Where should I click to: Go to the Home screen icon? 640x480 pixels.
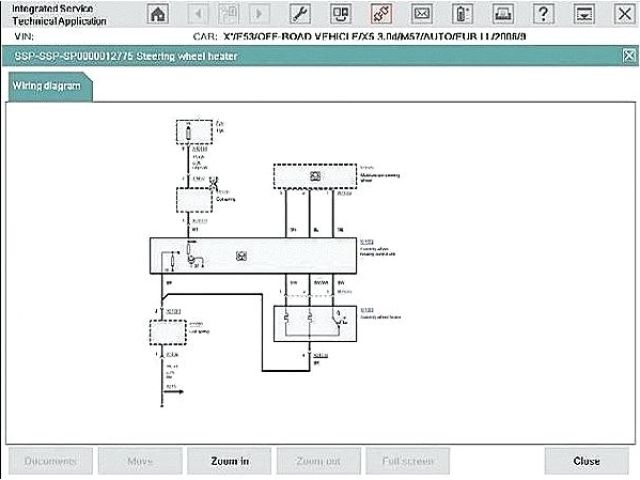(158, 14)
